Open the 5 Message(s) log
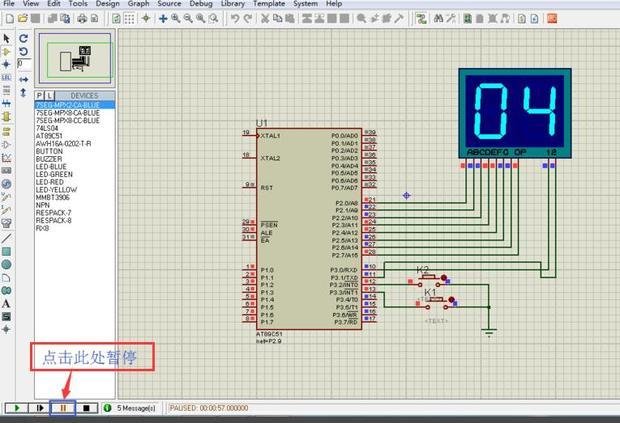The height and width of the screenshot is (423, 620). point(131,408)
